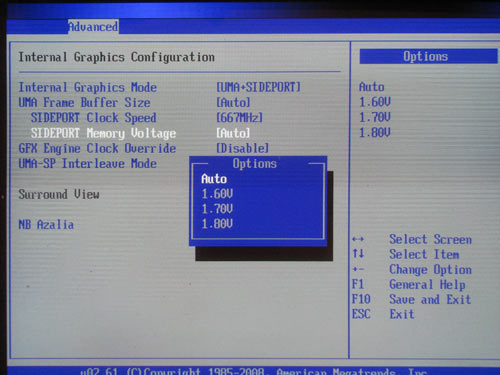The height and width of the screenshot is (375, 500).
Task: Click the left-right arrows icon
Action: [358, 239]
